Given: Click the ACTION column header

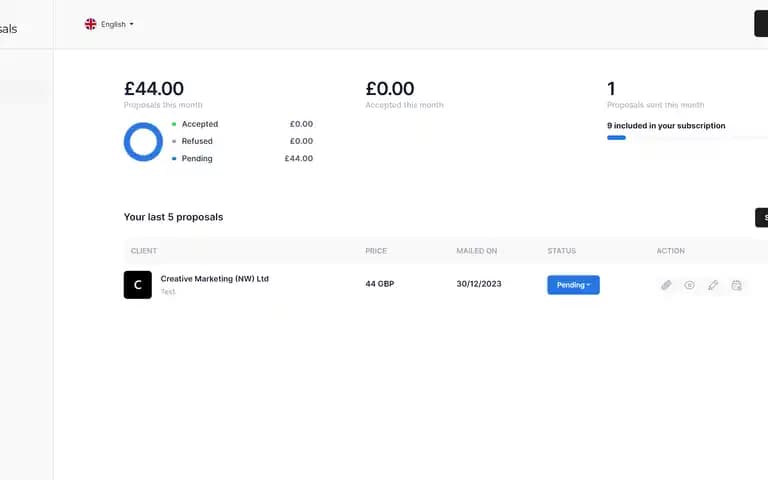Looking at the screenshot, I should 671,251.
